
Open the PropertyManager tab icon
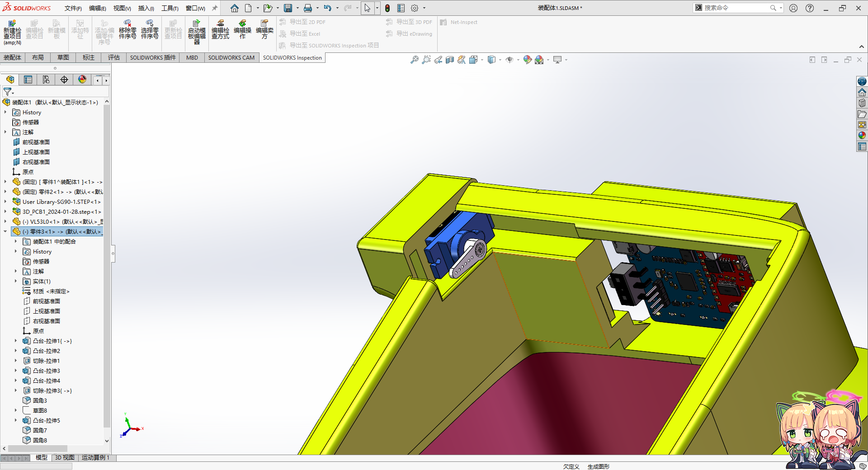point(28,80)
